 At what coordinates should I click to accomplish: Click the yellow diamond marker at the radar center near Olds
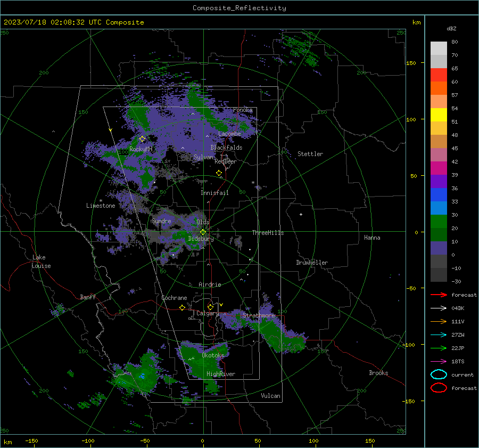tap(203, 232)
